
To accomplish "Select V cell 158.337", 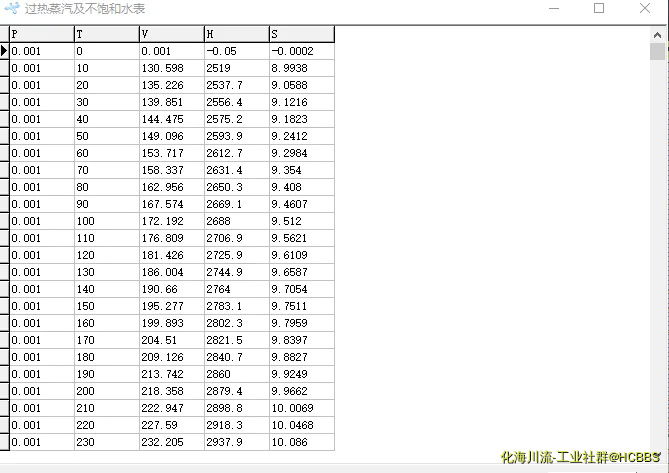I will click(x=172, y=170).
